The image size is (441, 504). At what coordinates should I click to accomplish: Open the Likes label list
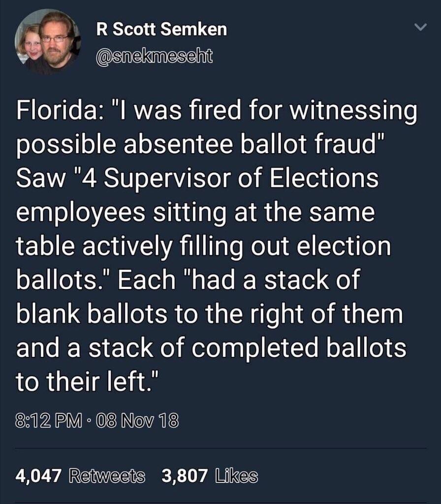[236, 475]
